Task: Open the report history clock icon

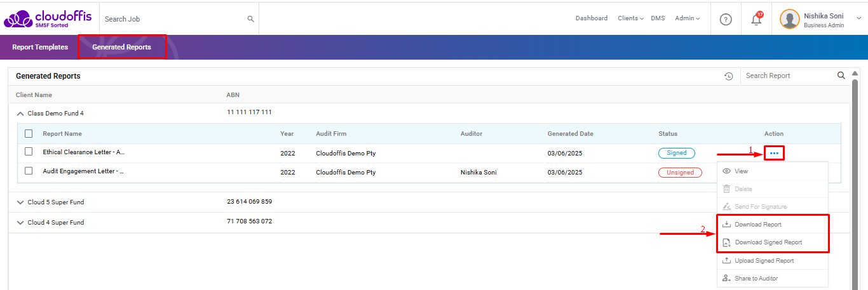Action: pyautogui.click(x=729, y=76)
